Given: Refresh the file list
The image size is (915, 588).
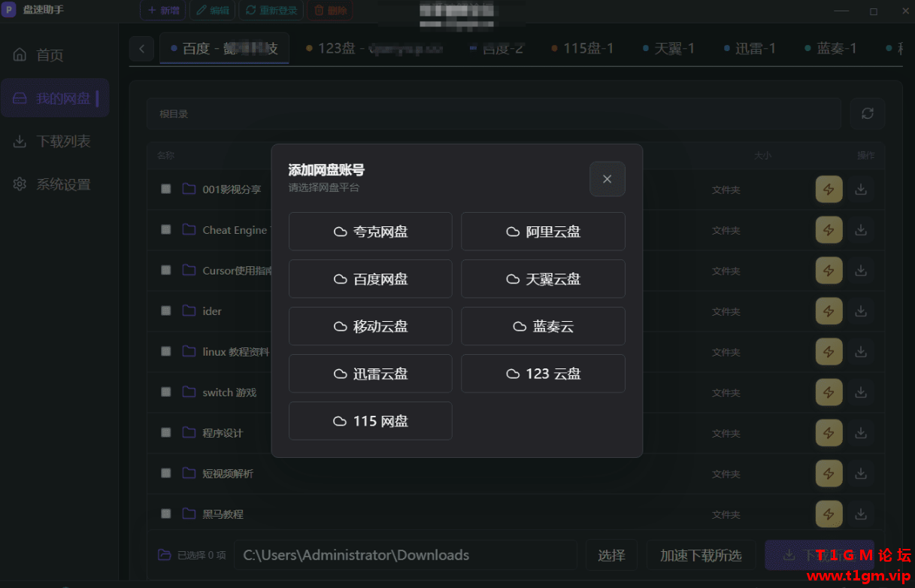Looking at the screenshot, I should [x=868, y=114].
